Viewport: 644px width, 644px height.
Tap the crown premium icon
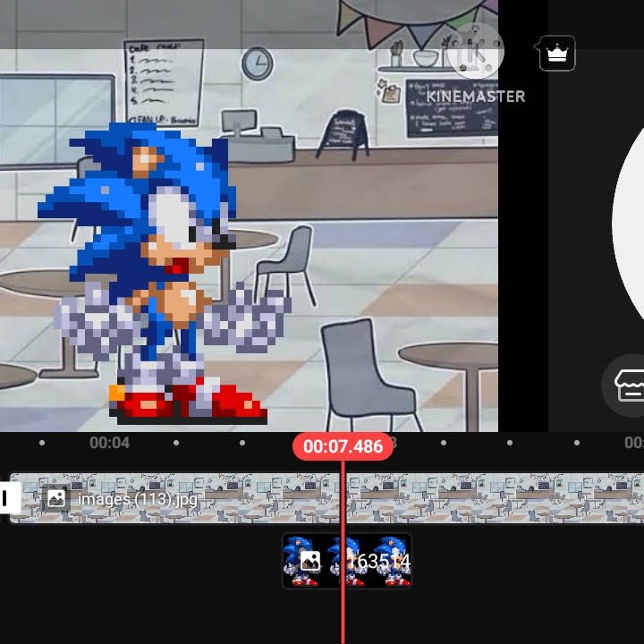click(556, 54)
